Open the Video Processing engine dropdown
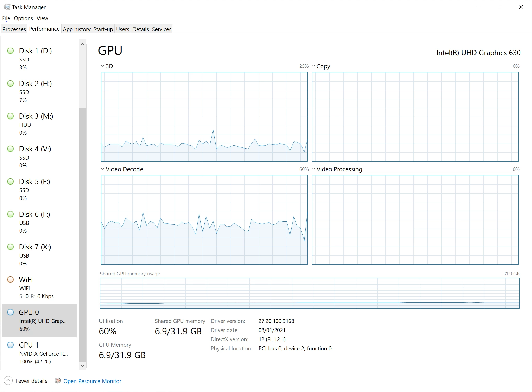Viewport: 532px width, 392px height. [x=313, y=169]
